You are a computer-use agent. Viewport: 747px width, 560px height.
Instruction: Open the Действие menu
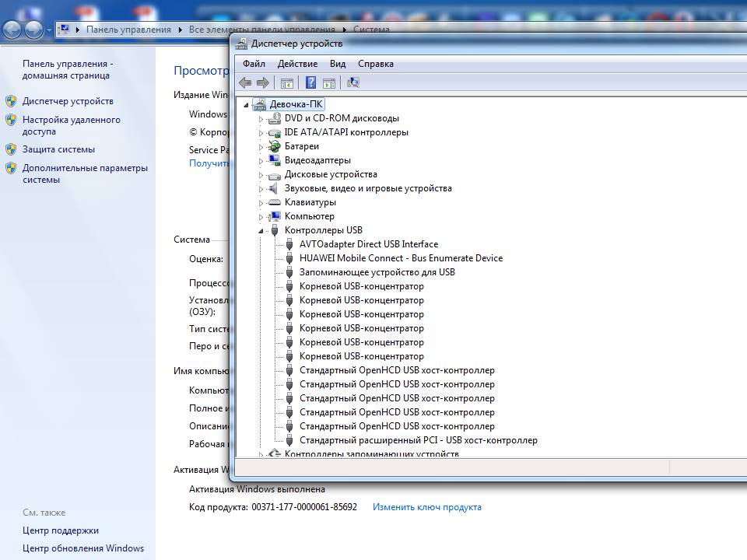(297, 64)
